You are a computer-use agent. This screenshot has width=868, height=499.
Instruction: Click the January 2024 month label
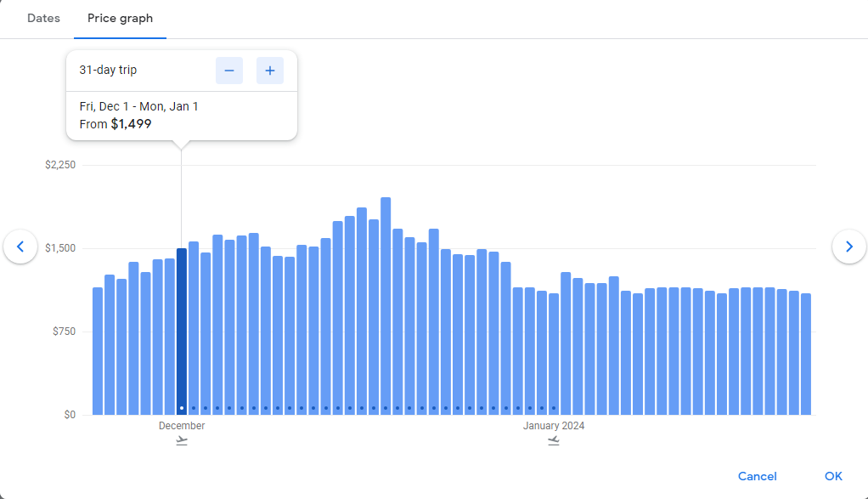(554, 426)
